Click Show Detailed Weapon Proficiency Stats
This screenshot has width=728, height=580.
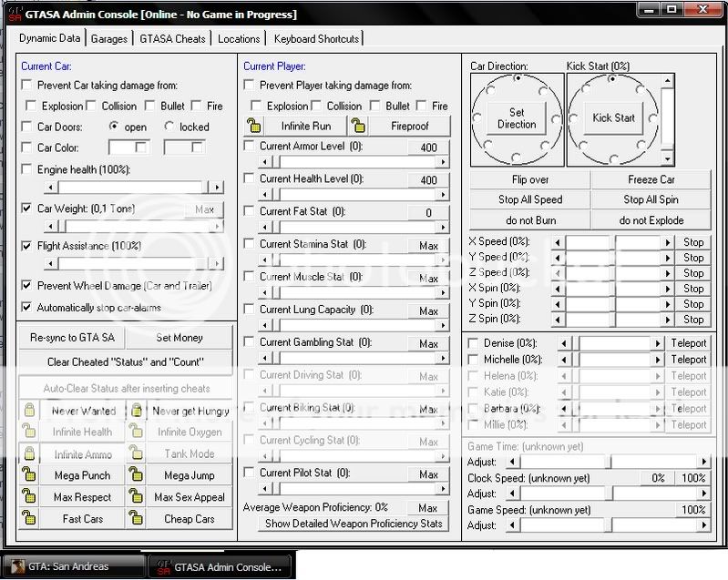coord(354,524)
